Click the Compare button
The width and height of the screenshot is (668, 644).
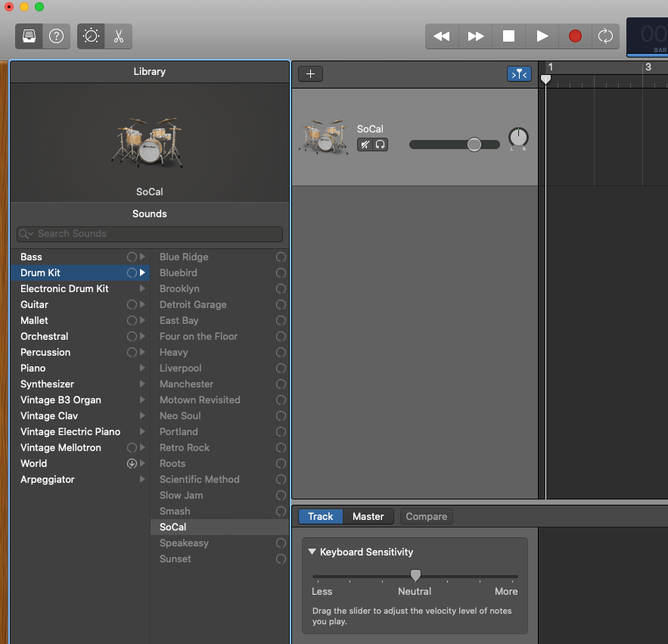click(427, 517)
